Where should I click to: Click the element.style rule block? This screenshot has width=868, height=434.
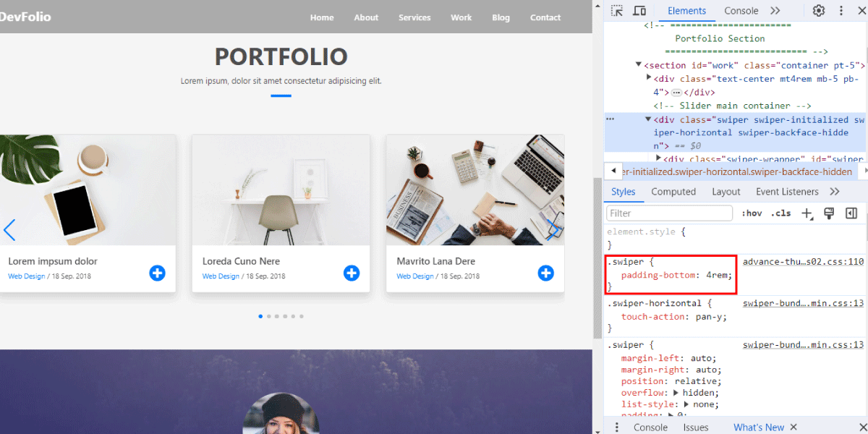point(736,239)
